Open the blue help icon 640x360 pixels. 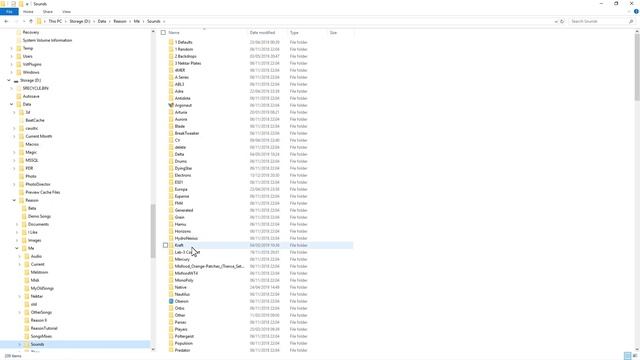636,11
